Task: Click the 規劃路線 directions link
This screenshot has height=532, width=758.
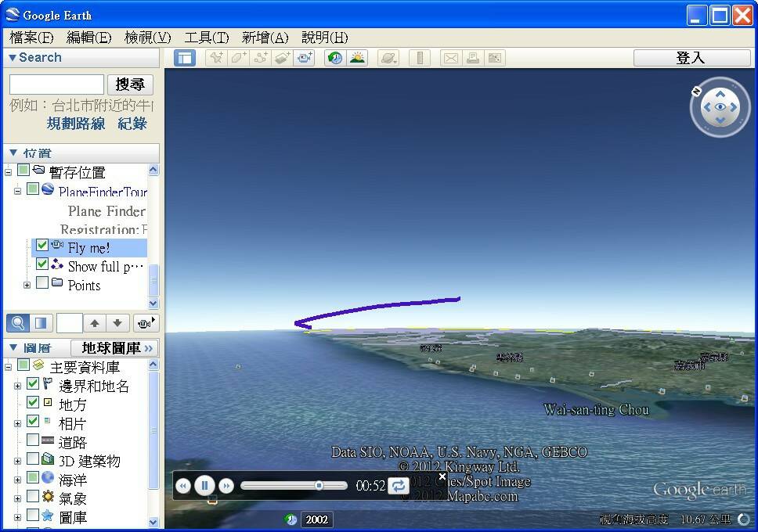Action: [76, 124]
